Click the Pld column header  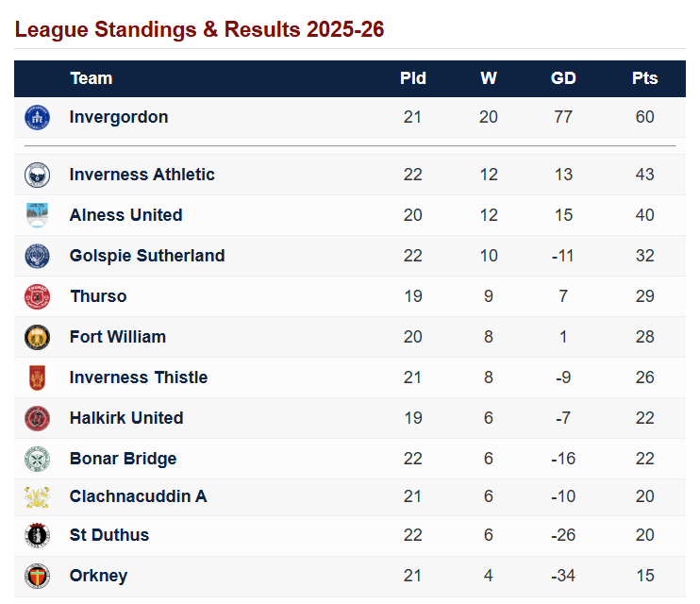[x=413, y=78]
